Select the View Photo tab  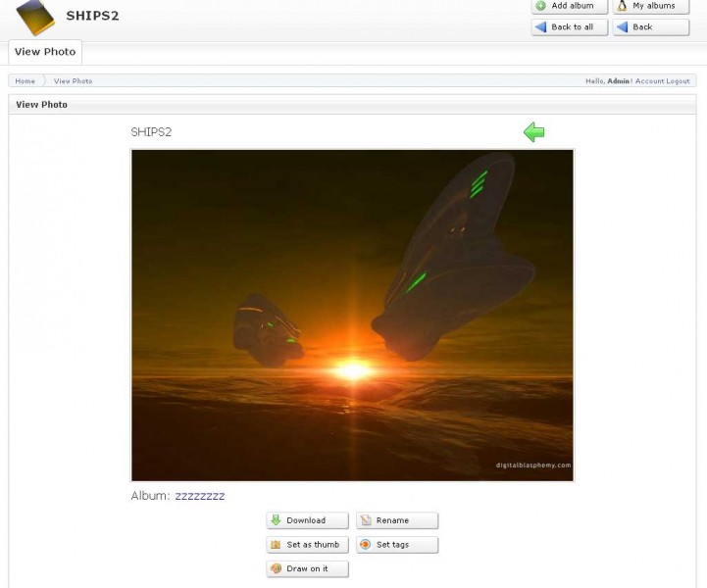[x=45, y=52]
